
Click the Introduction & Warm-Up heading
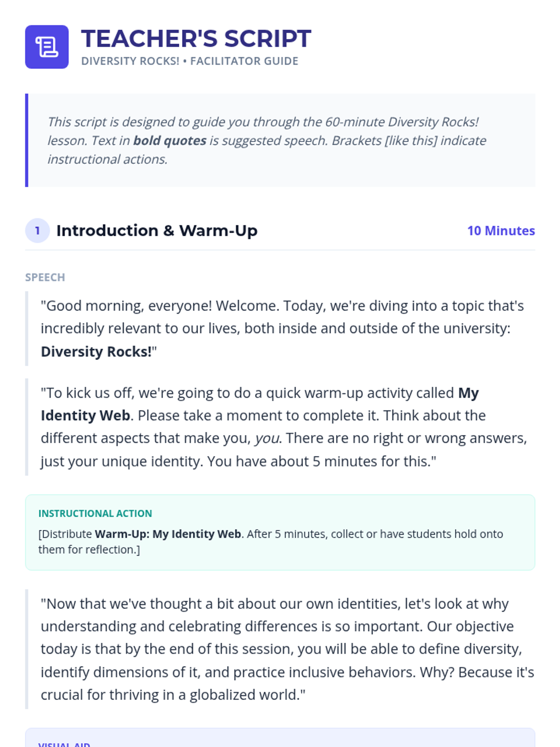(157, 231)
